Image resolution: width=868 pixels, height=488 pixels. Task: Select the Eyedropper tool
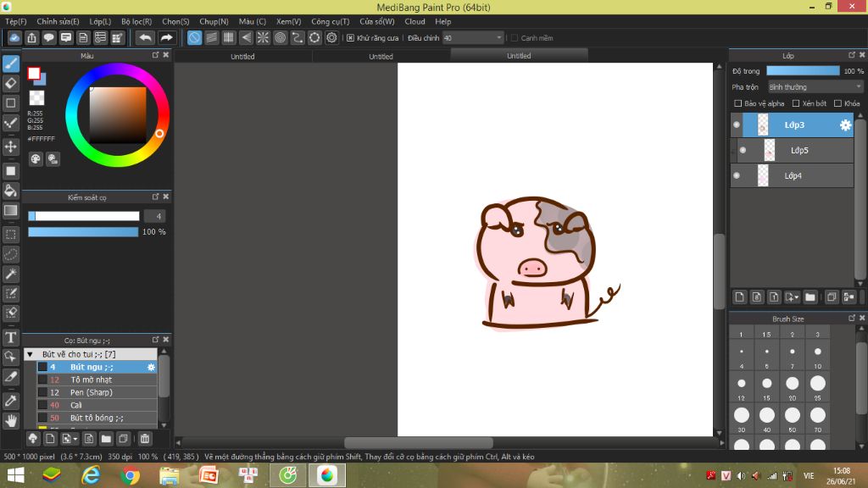point(10,401)
